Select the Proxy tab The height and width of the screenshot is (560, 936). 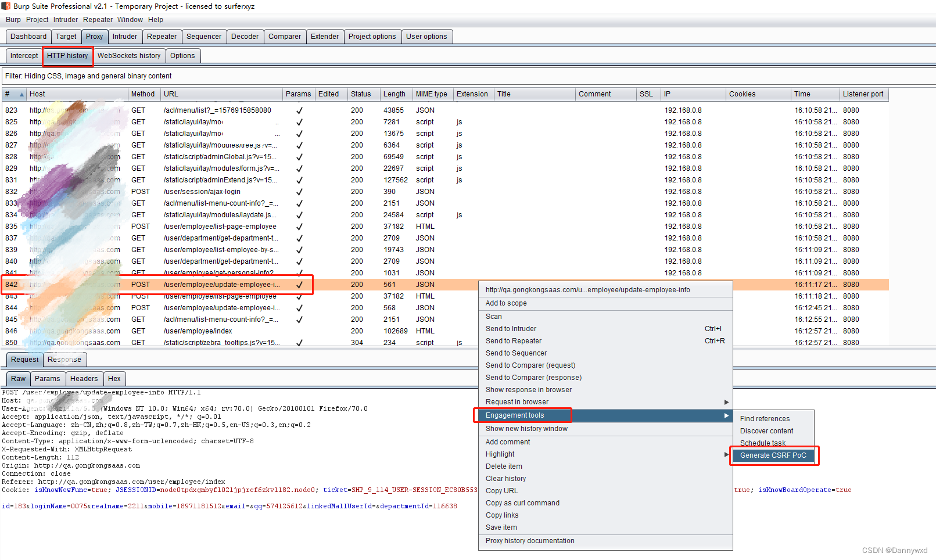tap(94, 37)
